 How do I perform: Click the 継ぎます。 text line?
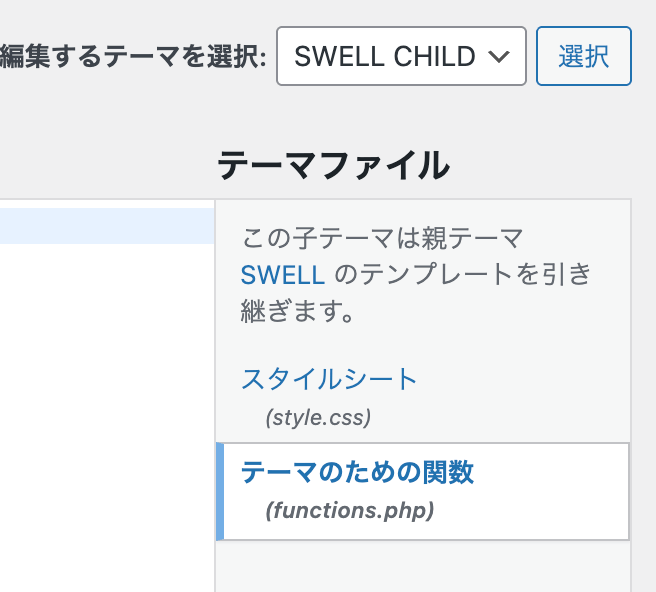click(x=298, y=310)
